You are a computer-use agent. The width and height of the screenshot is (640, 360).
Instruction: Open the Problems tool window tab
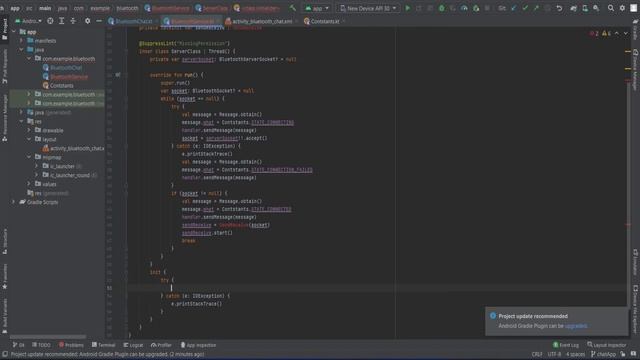point(71,345)
